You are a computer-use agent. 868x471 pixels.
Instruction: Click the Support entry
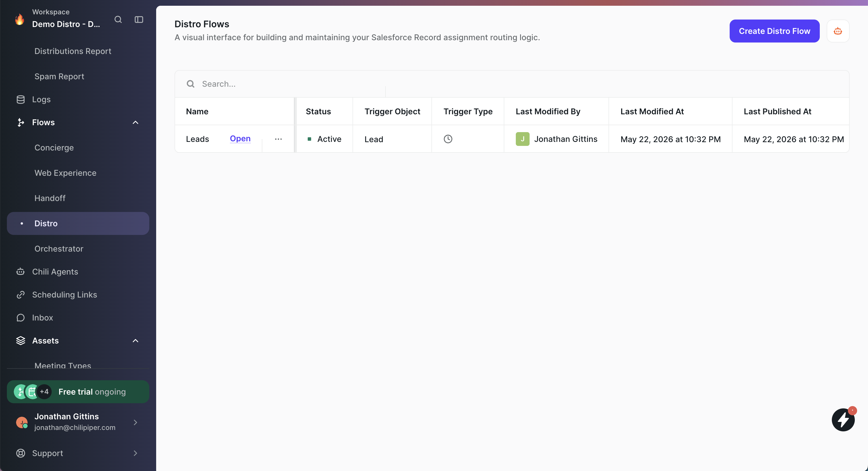[78, 453]
